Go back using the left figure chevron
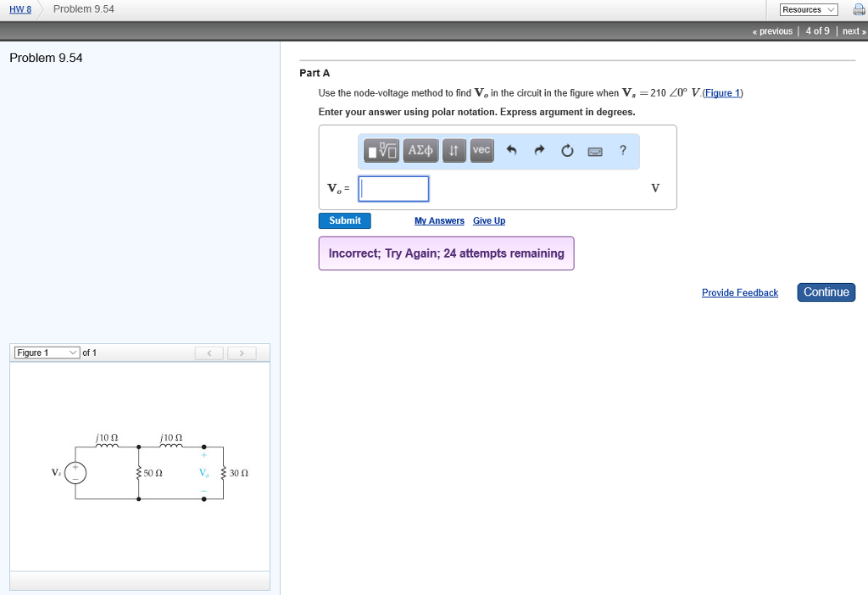This screenshot has height=595, width=868. click(209, 352)
